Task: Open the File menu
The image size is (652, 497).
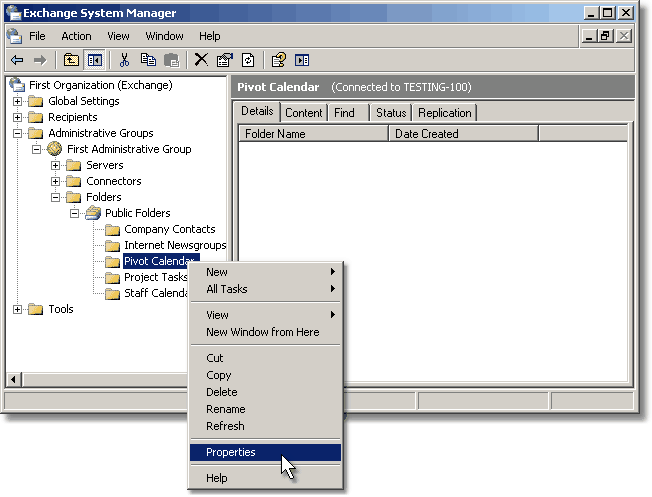Action: coord(37,36)
